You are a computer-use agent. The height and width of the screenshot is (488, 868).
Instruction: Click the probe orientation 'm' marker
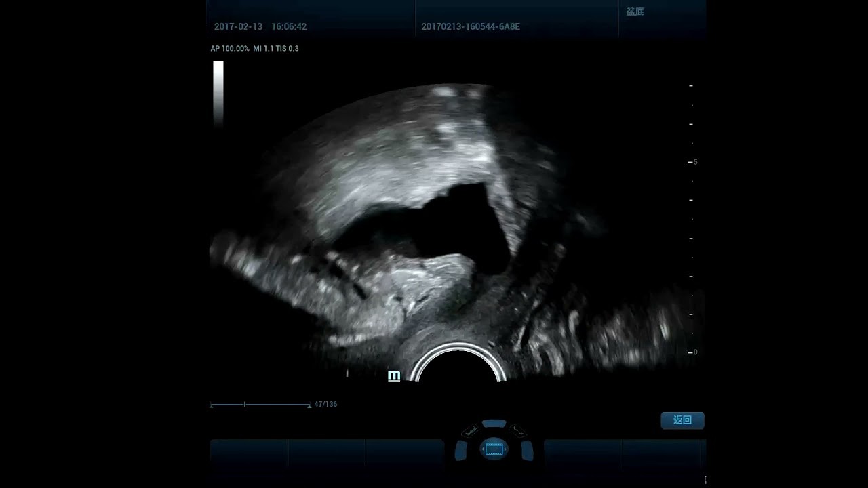click(x=394, y=375)
